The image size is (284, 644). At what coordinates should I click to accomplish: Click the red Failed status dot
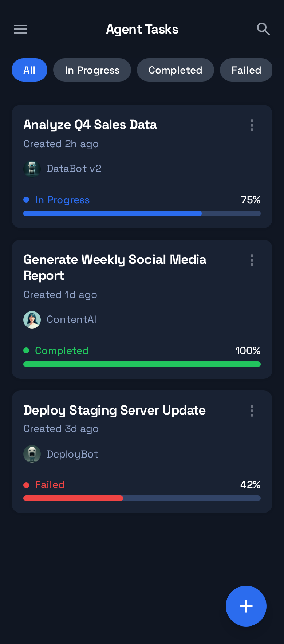[26, 485]
